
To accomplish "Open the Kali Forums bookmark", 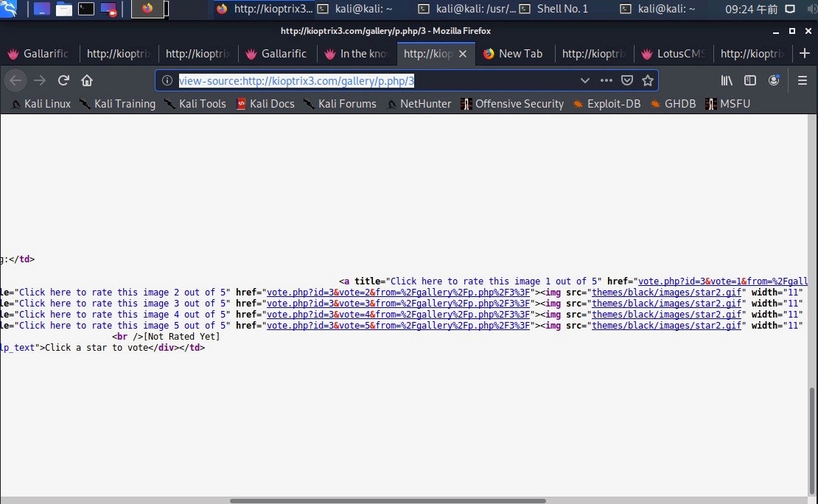I will tap(340, 104).
